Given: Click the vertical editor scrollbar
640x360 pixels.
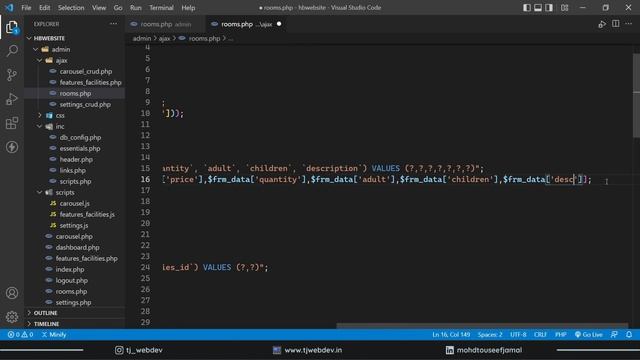Looking at the screenshot, I should [x=636, y=96].
